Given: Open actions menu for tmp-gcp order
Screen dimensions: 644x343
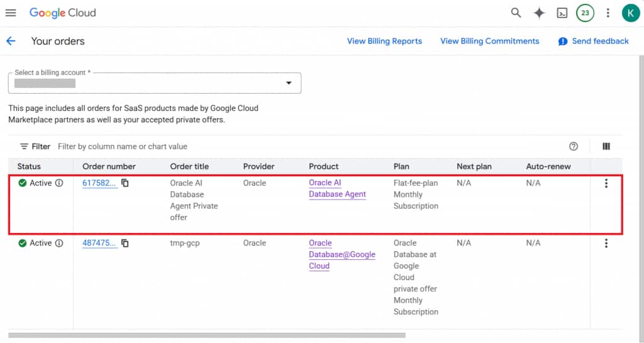Looking at the screenshot, I should (x=606, y=243).
